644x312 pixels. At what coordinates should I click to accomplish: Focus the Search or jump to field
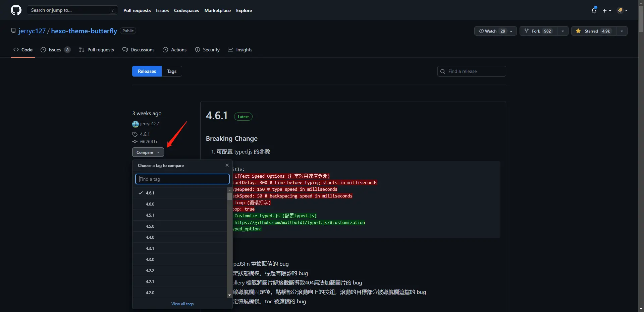(x=72, y=10)
